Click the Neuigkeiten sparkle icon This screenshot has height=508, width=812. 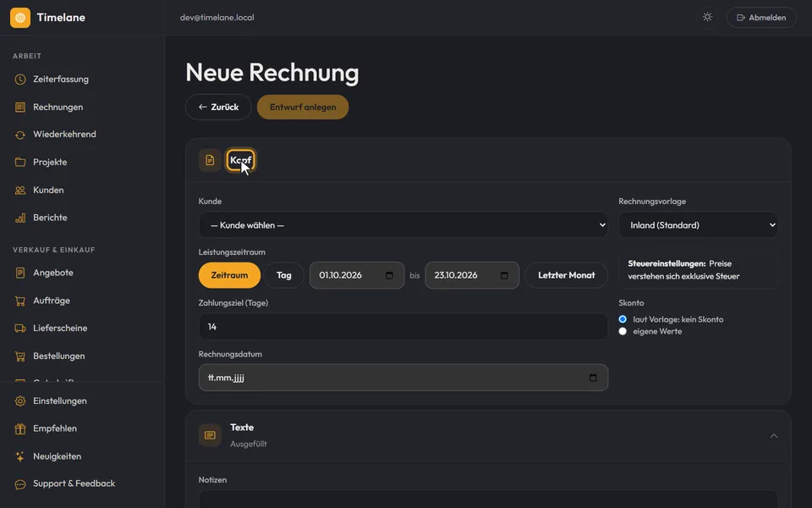20,456
